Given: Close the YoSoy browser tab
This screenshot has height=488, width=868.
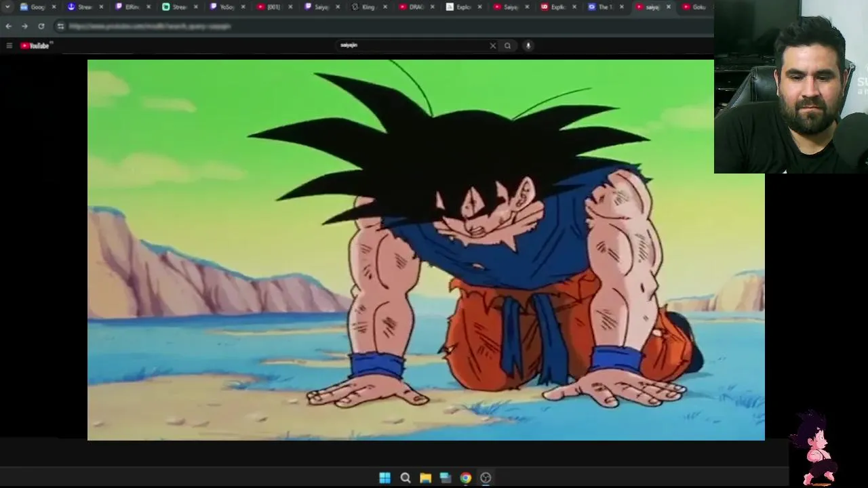Looking at the screenshot, I should click(x=243, y=7).
